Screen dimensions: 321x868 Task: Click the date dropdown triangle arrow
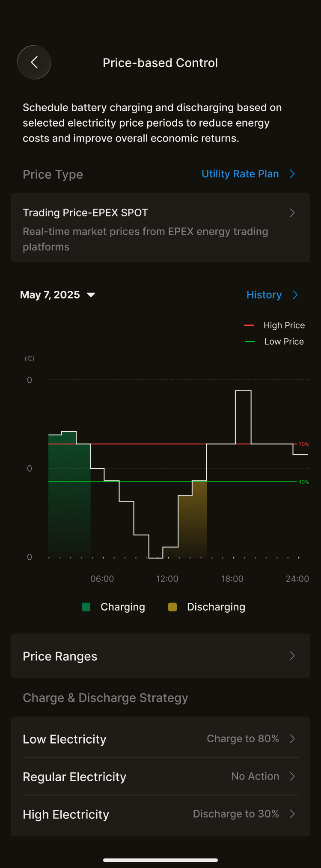pos(91,295)
